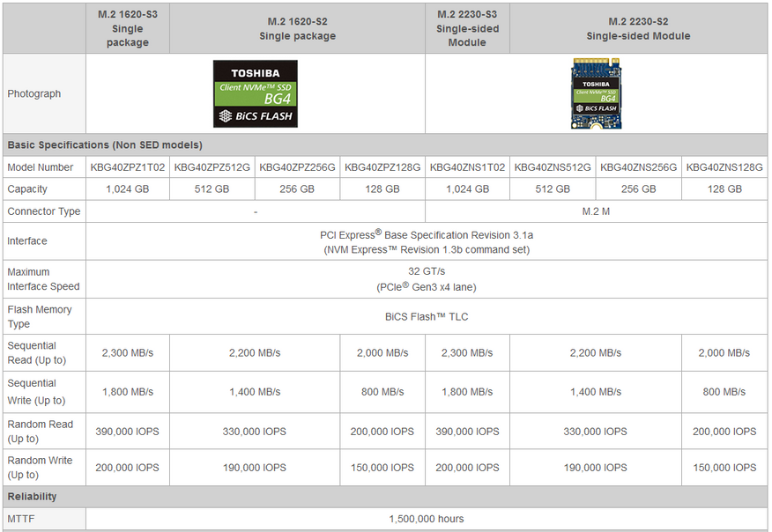Image resolution: width=772 pixels, height=532 pixels.
Task: Click the 128 GB capacity under KBG40ZNS128G
Action: pos(724,189)
